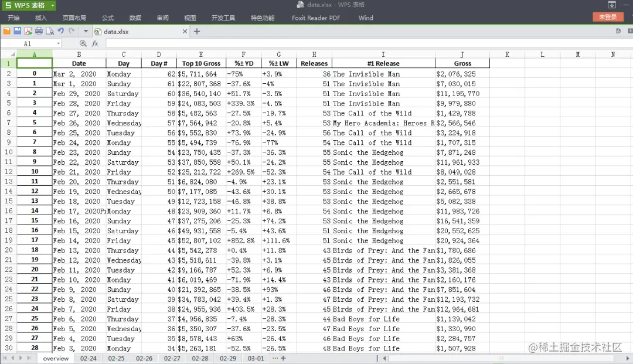Switch to the 02-27 sheet tab

point(172,358)
